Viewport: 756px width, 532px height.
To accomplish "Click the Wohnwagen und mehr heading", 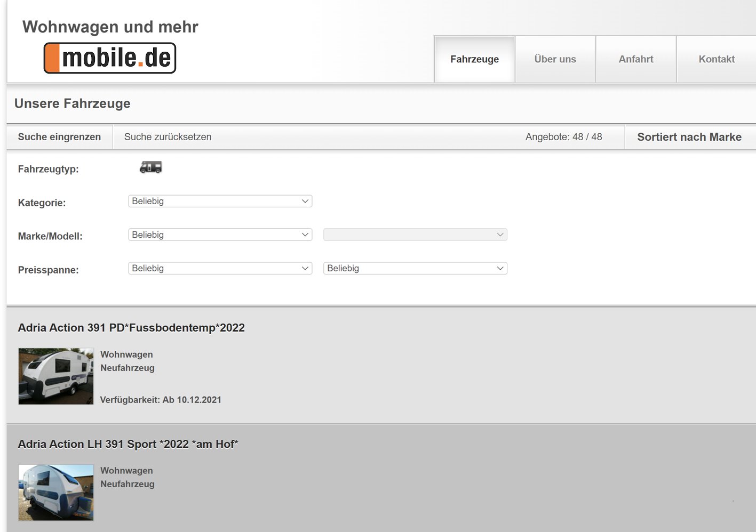I will (110, 27).
